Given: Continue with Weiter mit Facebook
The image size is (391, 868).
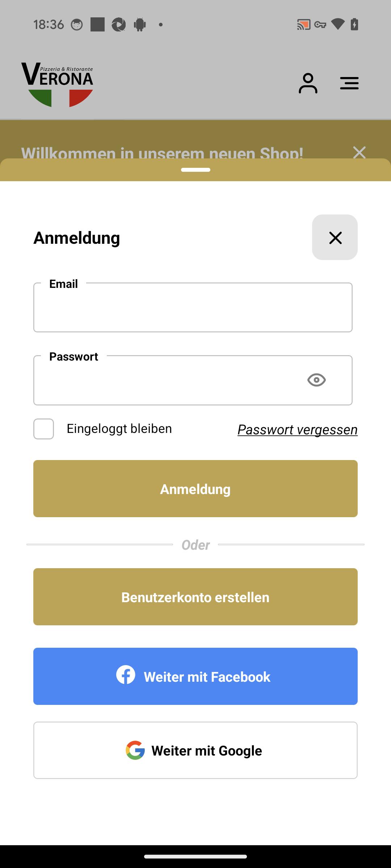Looking at the screenshot, I should click(195, 676).
